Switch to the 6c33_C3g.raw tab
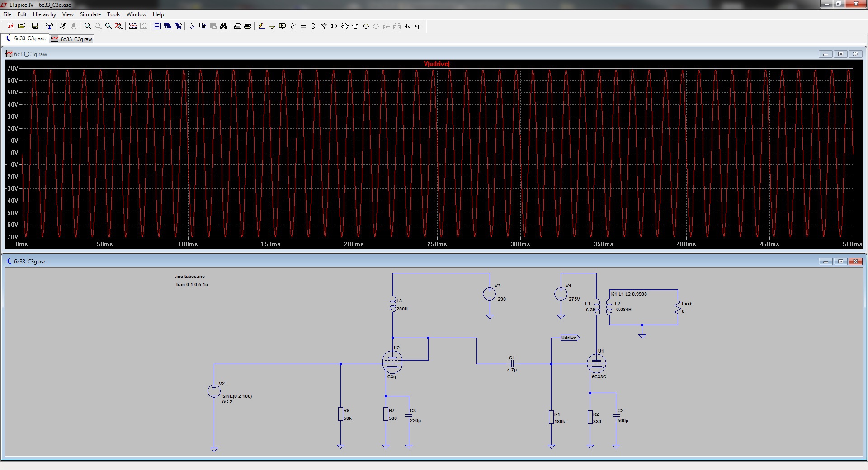Screen dimensions: 868x470 tap(72, 39)
